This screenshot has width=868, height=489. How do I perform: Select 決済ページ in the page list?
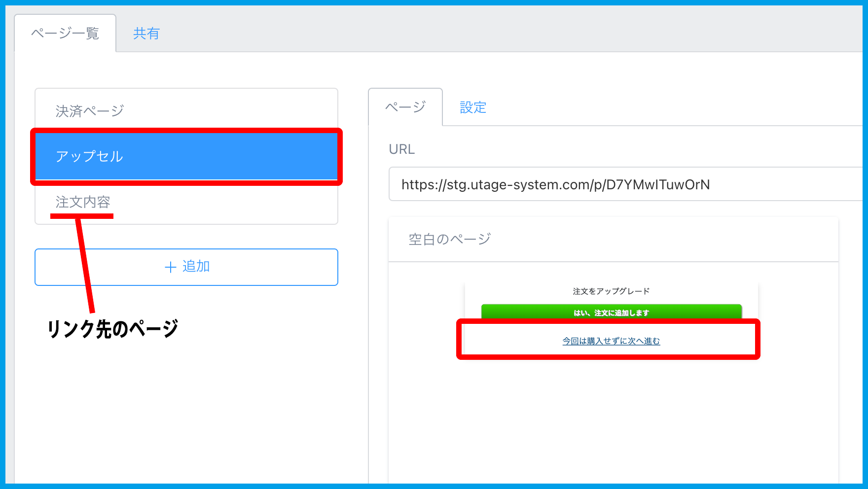(x=89, y=111)
